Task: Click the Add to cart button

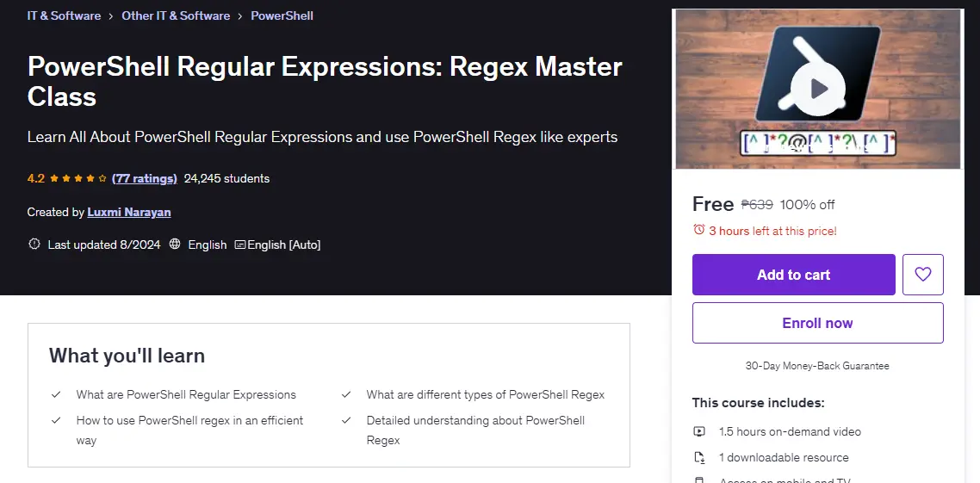Action: (793, 275)
